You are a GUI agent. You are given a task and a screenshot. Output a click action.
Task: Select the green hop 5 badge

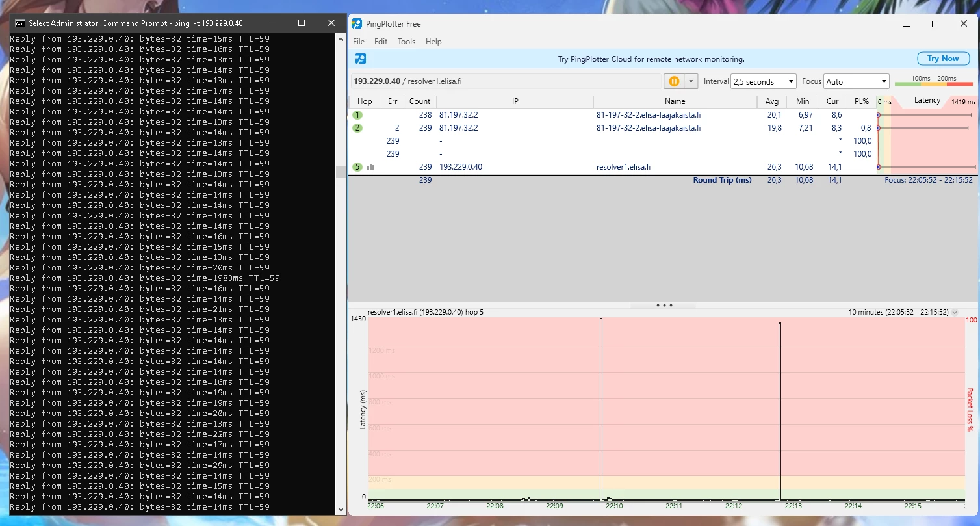click(x=357, y=167)
